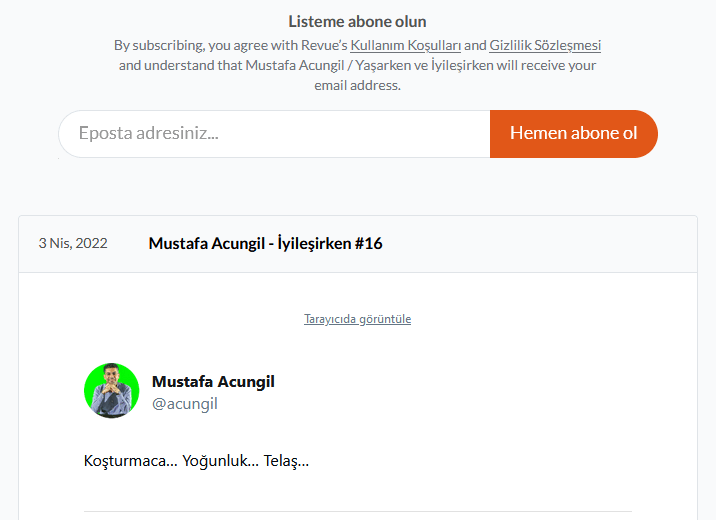Click the word Telaş in the intro

[x=286, y=461]
